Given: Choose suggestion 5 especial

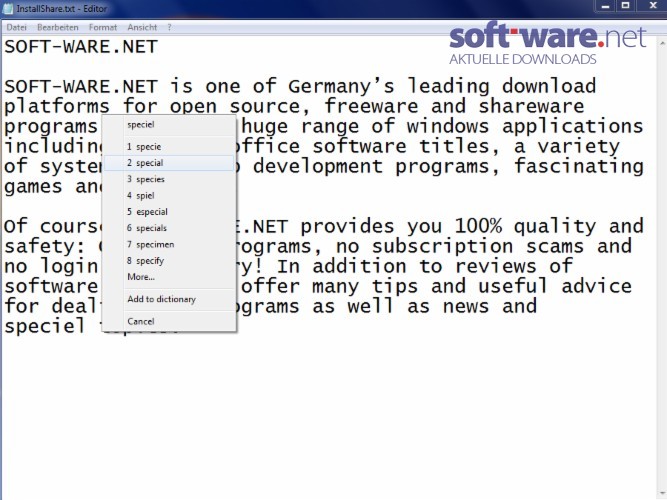Looking at the screenshot, I should tap(169, 211).
